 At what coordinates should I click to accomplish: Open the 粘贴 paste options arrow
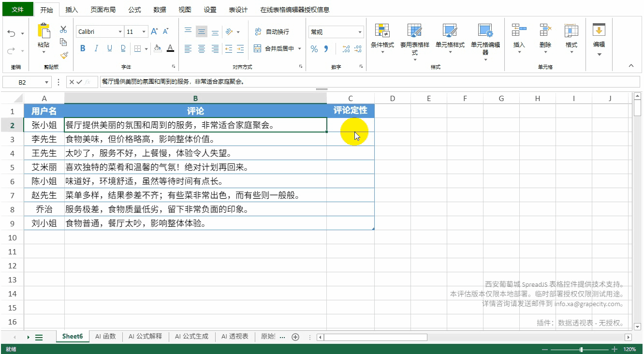44,52
